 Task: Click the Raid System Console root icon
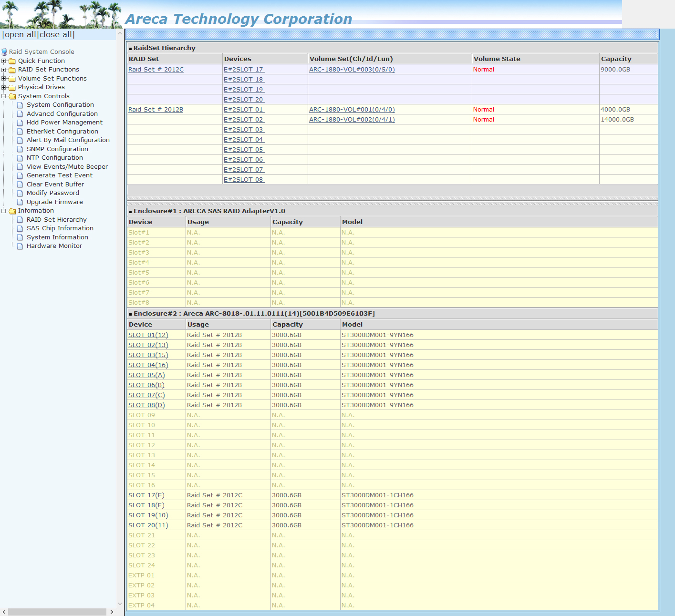pos(4,52)
